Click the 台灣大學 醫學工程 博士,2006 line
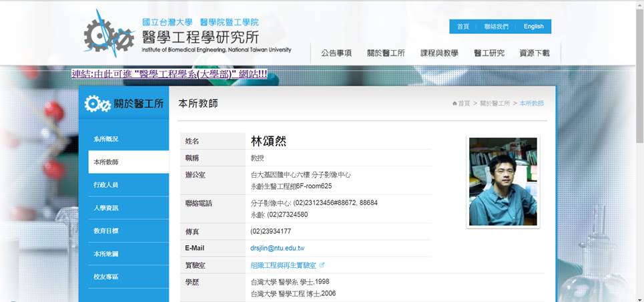Viewport: 644px width, 302px height. point(293,293)
